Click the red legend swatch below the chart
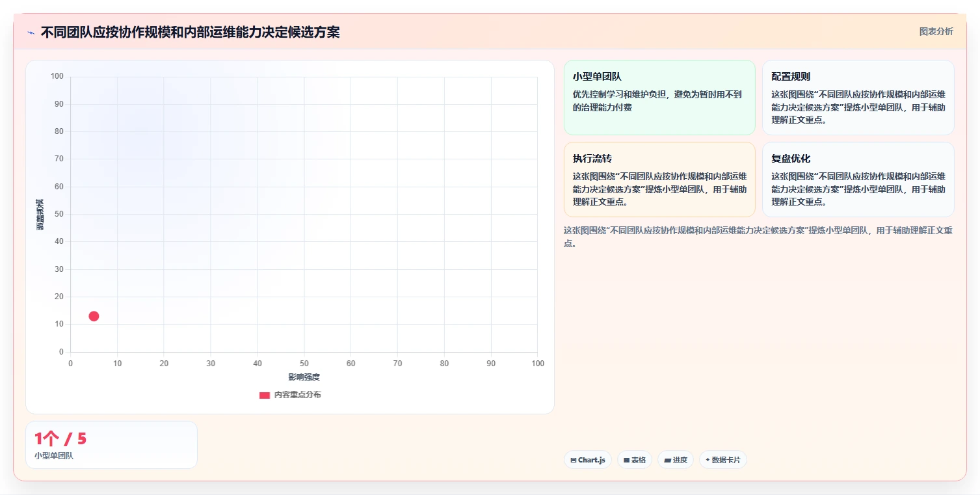980x495 pixels. [264, 395]
